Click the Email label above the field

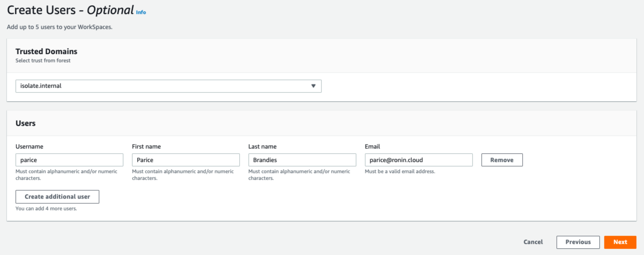(x=373, y=147)
